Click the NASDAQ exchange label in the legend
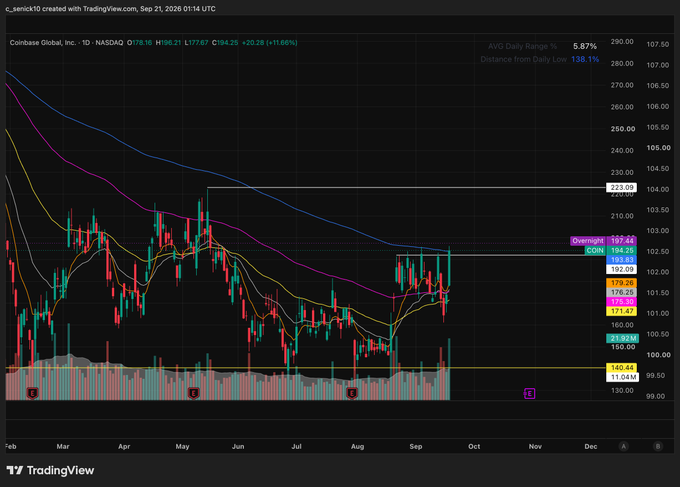 (x=109, y=42)
